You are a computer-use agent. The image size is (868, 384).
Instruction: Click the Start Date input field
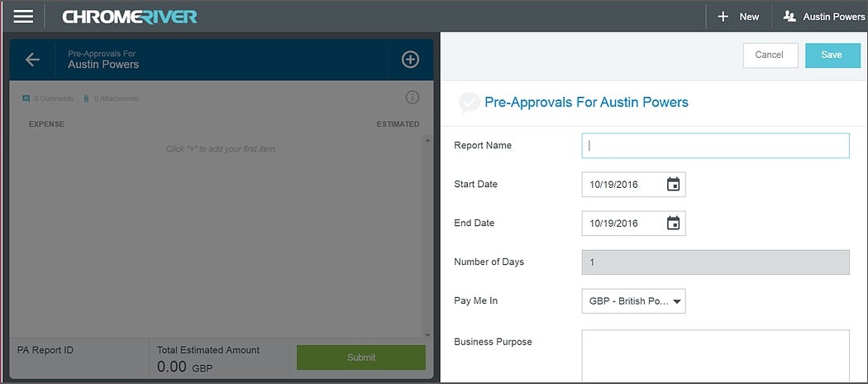[x=623, y=185]
